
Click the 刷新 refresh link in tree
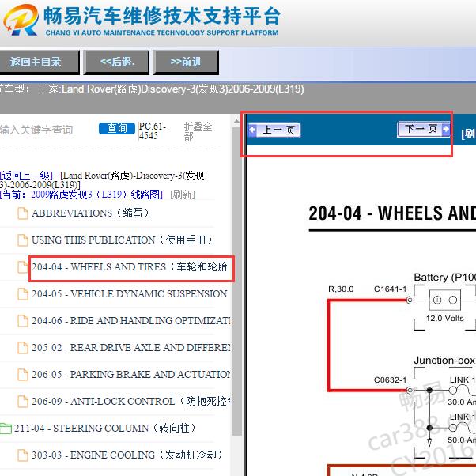point(183,195)
